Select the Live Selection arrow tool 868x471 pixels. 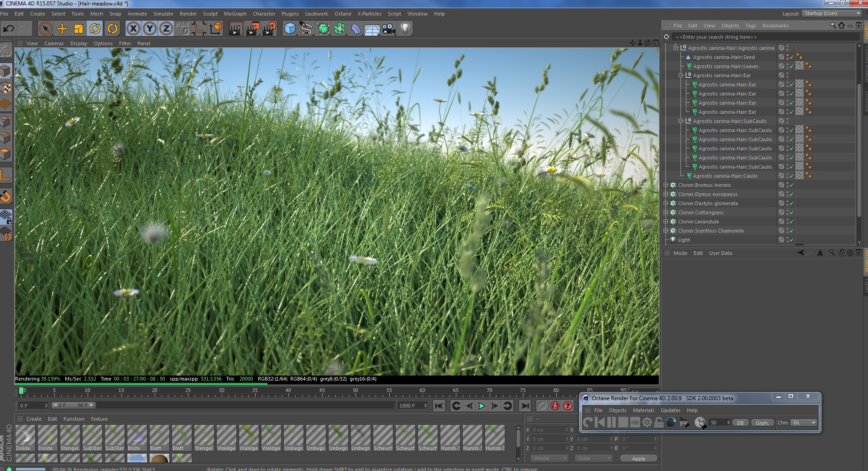pyautogui.click(x=45, y=29)
